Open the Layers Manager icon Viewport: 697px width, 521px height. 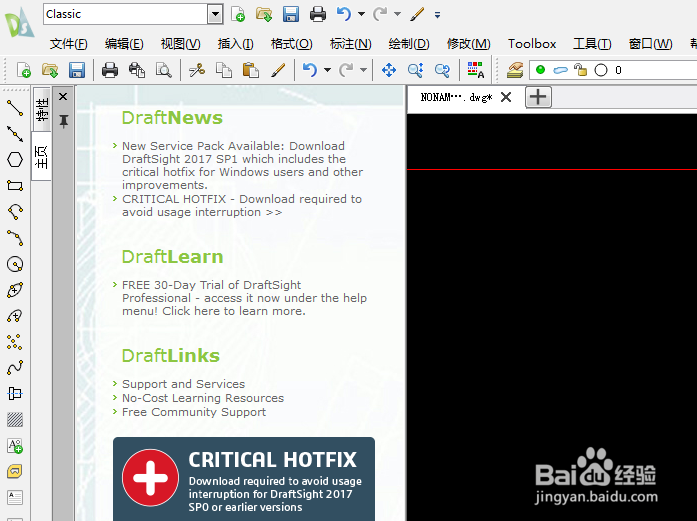tap(515, 70)
